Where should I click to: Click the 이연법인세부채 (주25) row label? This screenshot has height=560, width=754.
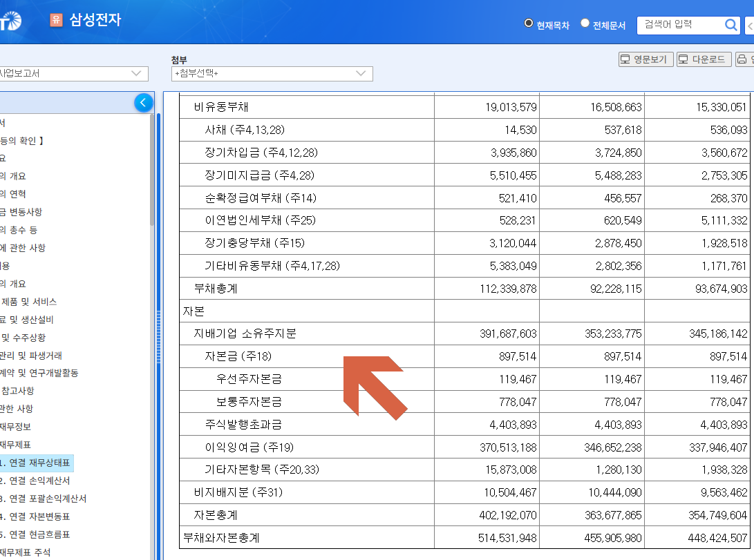tap(260, 220)
